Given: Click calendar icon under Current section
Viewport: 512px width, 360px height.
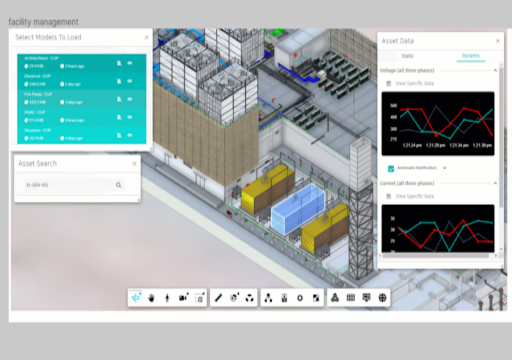Looking at the screenshot, I should [388, 196].
